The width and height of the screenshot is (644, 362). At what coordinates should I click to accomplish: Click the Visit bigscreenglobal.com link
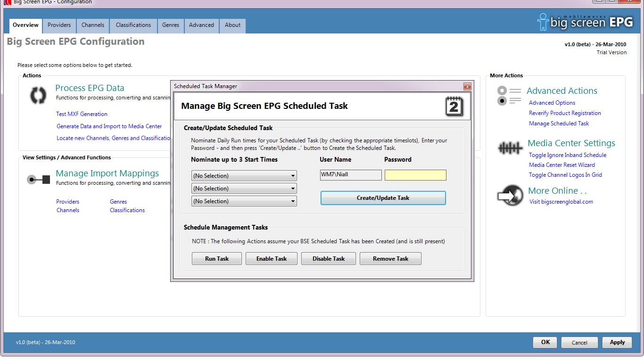pos(561,202)
